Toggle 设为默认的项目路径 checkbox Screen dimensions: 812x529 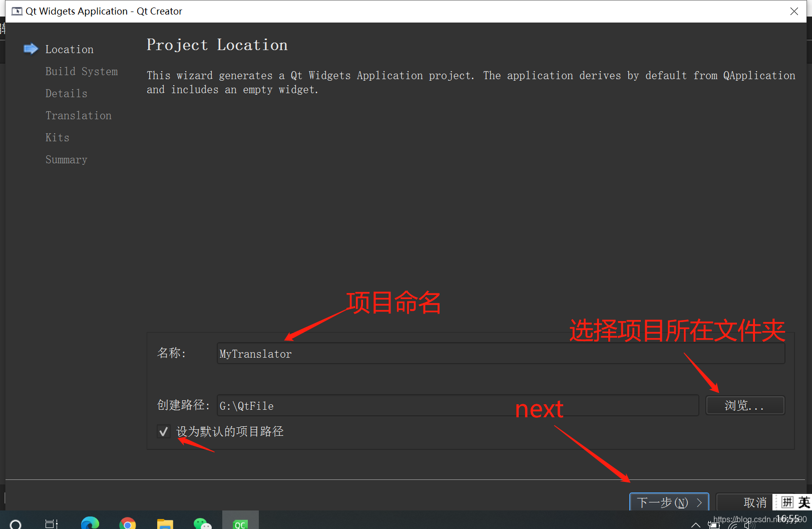click(163, 431)
